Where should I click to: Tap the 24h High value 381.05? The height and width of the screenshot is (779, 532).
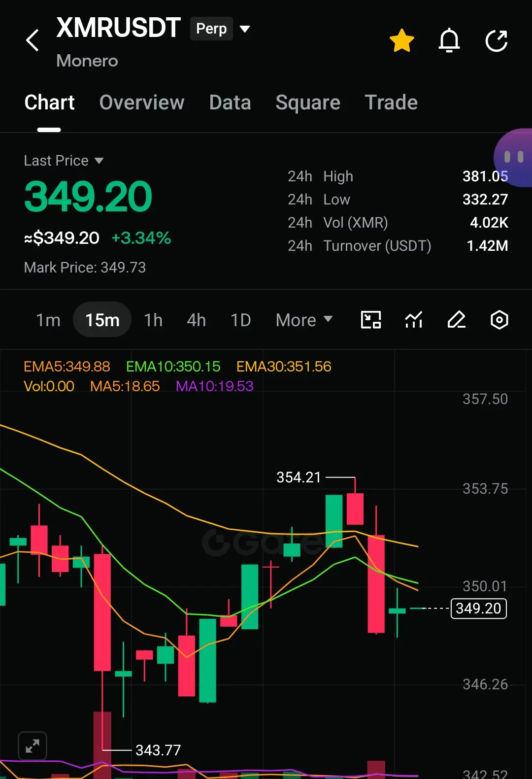[485, 176]
